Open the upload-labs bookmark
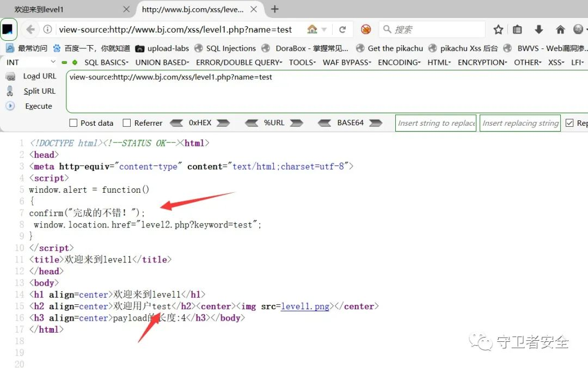 point(162,48)
